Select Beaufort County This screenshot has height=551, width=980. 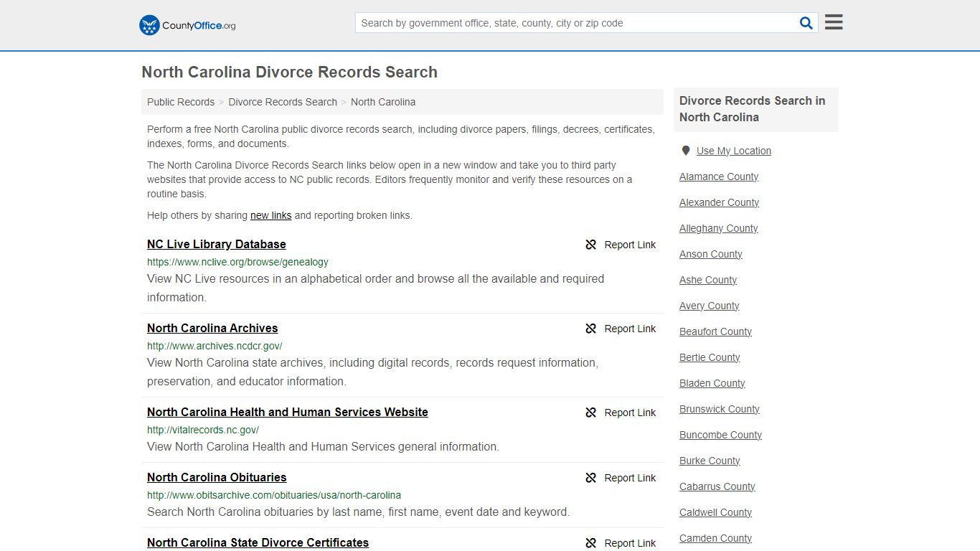(x=715, y=331)
